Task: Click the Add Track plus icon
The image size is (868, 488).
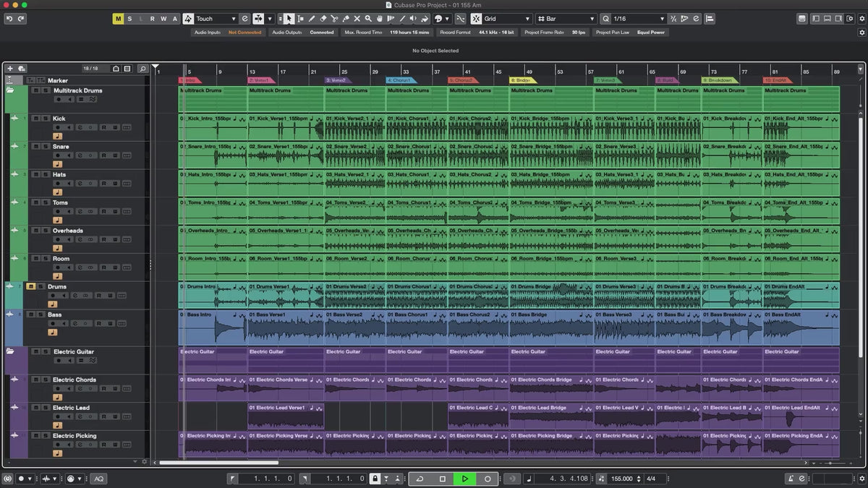Action: 10,69
